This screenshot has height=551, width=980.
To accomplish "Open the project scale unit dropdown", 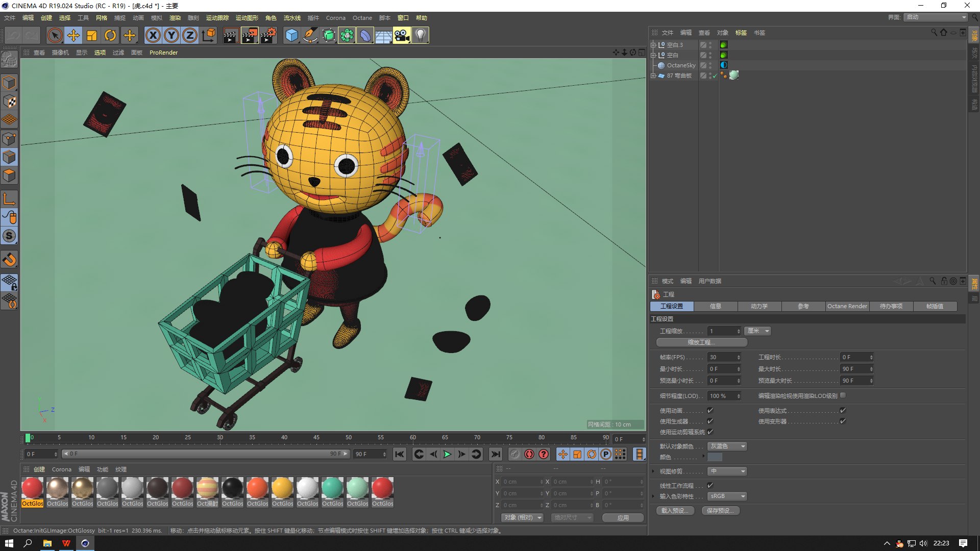I will tap(757, 331).
